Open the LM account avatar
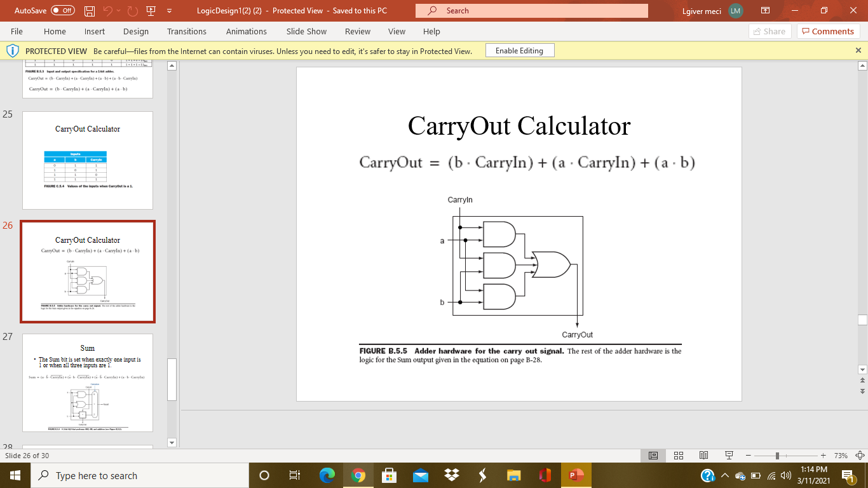The image size is (868, 488). pyautogui.click(x=736, y=11)
